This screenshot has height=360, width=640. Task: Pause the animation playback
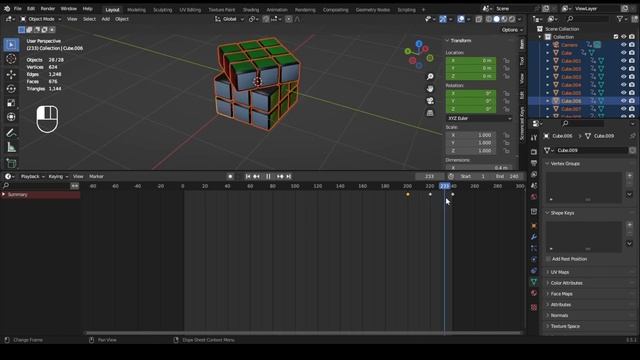pyautogui.click(x=268, y=176)
